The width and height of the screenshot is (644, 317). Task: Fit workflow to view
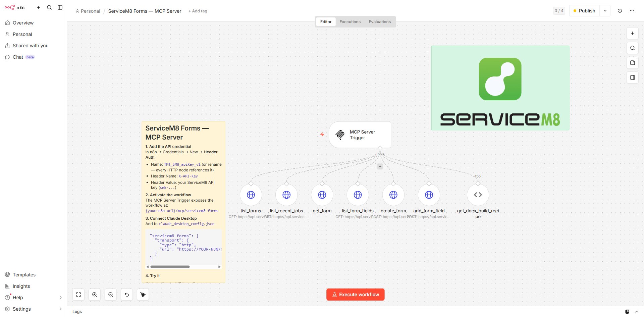click(x=78, y=295)
